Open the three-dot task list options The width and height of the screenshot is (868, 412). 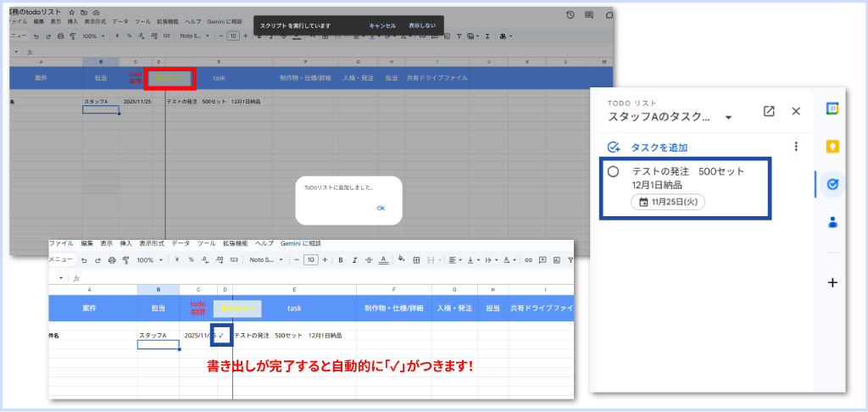point(795,147)
